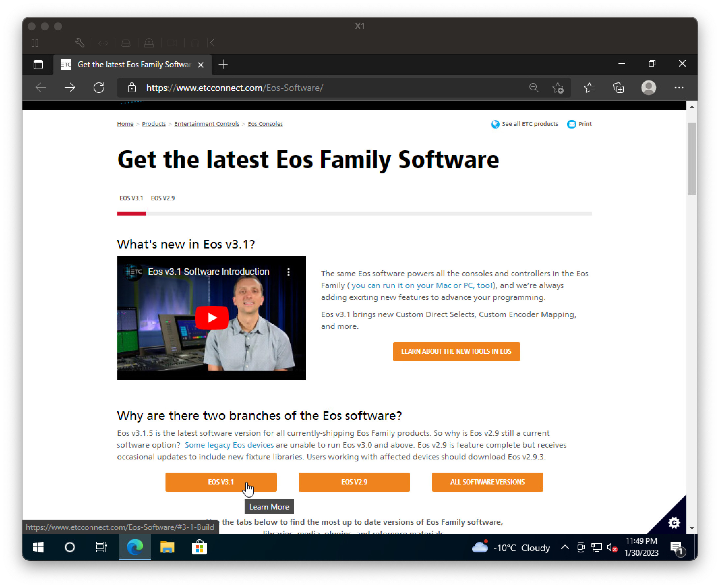Expand the system tray hidden icons chevron
Image resolution: width=720 pixels, height=588 pixels.
(x=565, y=547)
